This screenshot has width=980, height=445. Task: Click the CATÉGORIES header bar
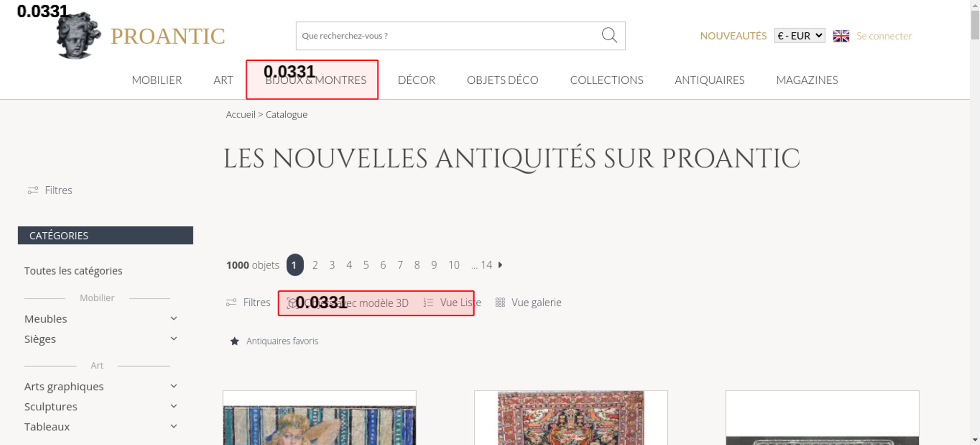pos(105,235)
